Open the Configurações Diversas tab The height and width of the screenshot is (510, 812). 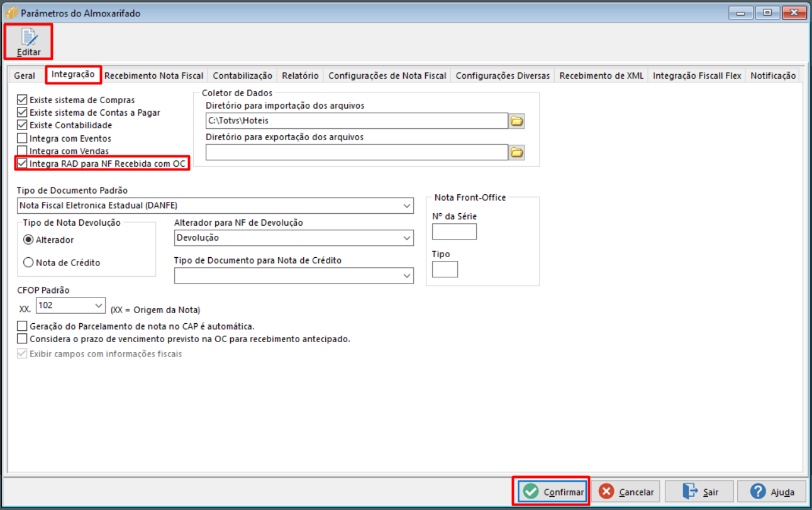tap(503, 75)
